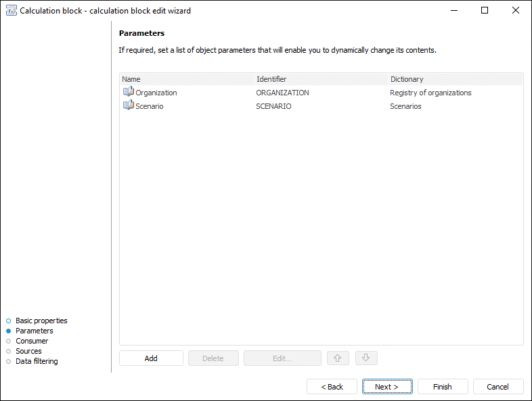Image resolution: width=532 pixels, height=401 pixels.
Task: Cancel the wizard
Action: coord(498,387)
